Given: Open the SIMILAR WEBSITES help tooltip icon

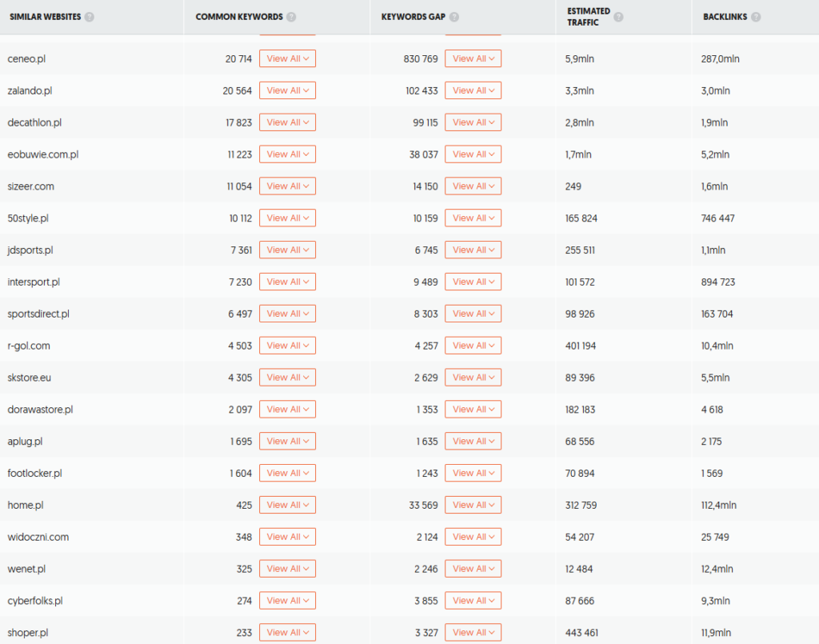Looking at the screenshot, I should pyautogui.click(x=88, y=15).
